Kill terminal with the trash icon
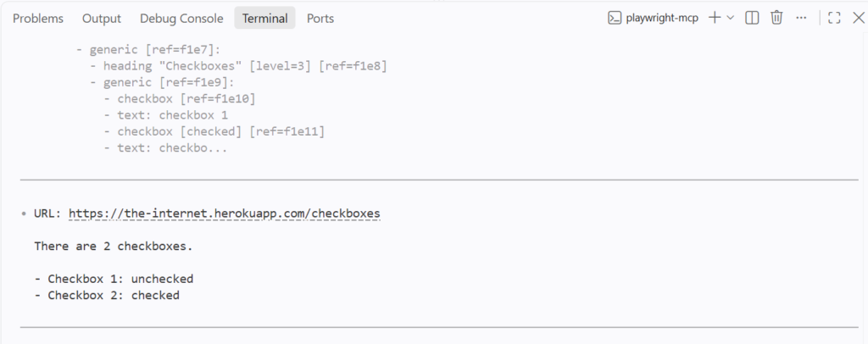 point(776,18)
